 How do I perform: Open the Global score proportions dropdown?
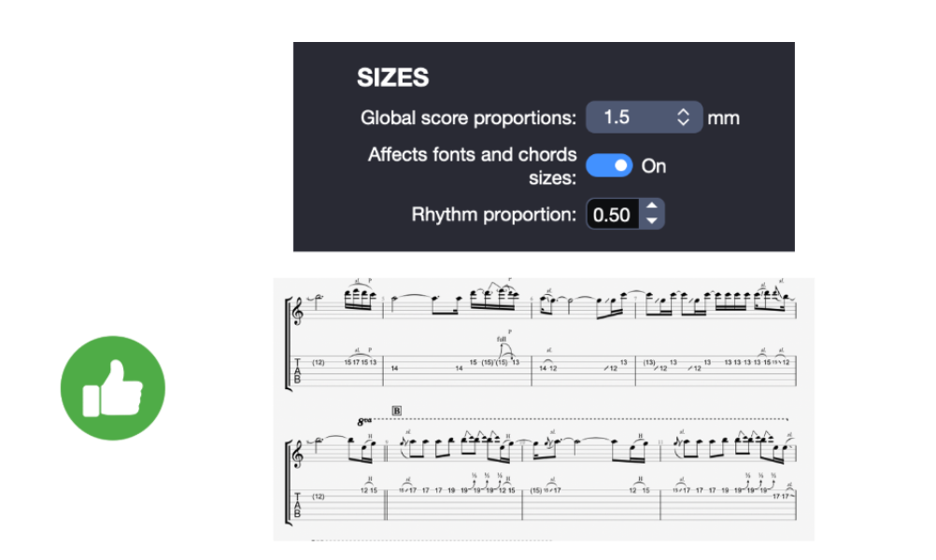point(644,117)
